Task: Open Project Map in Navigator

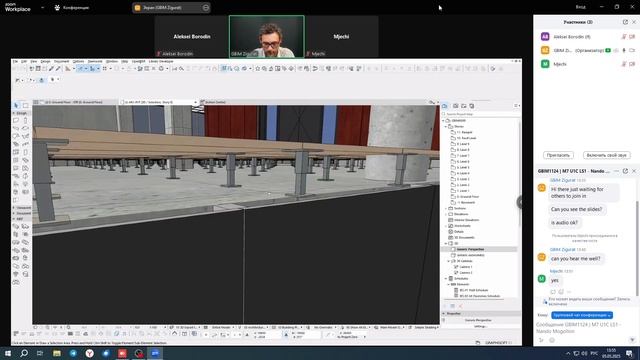Action: [x=445, y=106]
